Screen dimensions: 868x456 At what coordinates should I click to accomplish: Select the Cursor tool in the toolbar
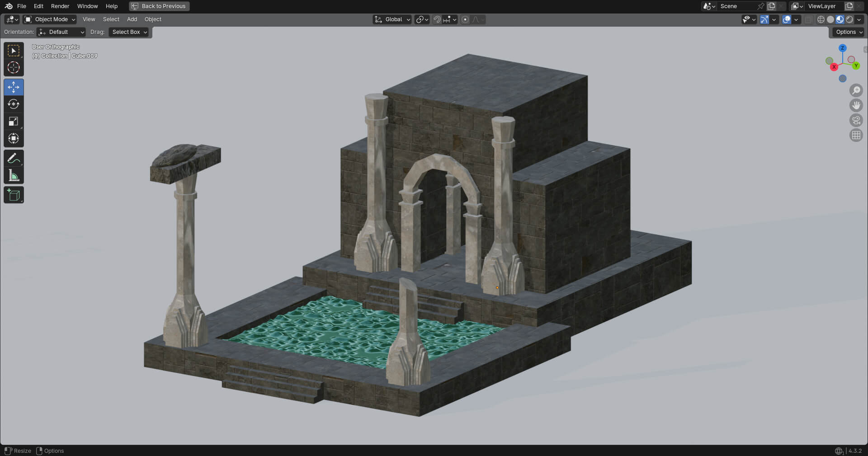[x=14, y=68]
